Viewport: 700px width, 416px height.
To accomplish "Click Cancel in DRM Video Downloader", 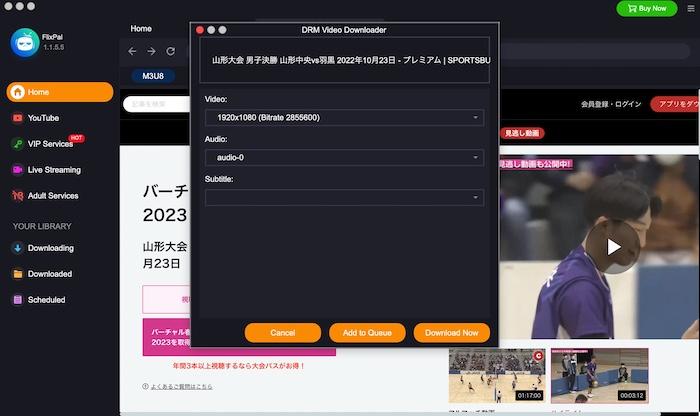I will 283,333.
